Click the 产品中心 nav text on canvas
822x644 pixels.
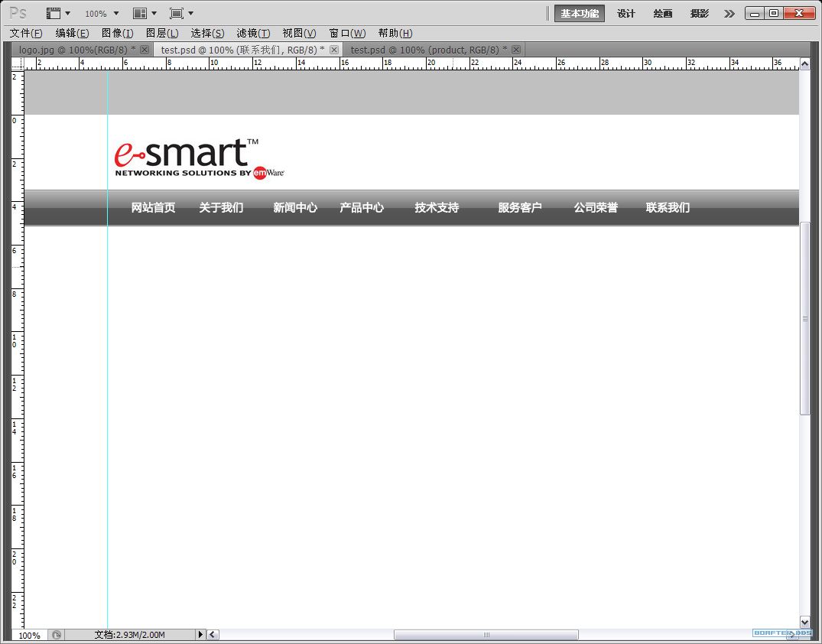(362, 208)
